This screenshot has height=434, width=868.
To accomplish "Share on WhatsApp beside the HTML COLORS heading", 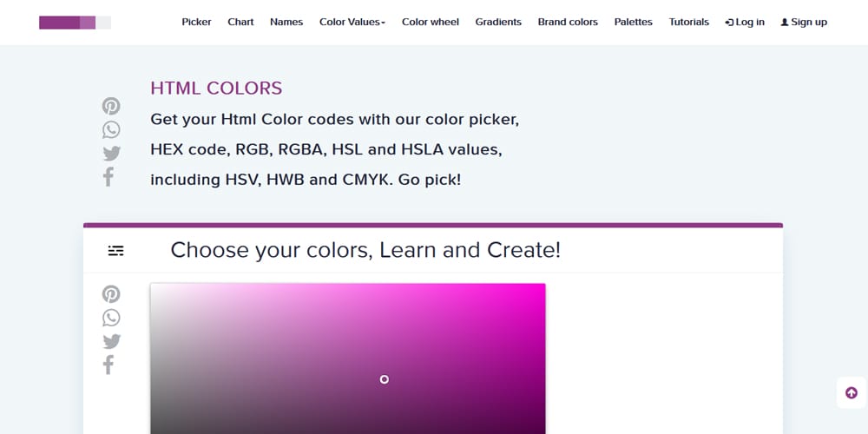I will [111, 130].
